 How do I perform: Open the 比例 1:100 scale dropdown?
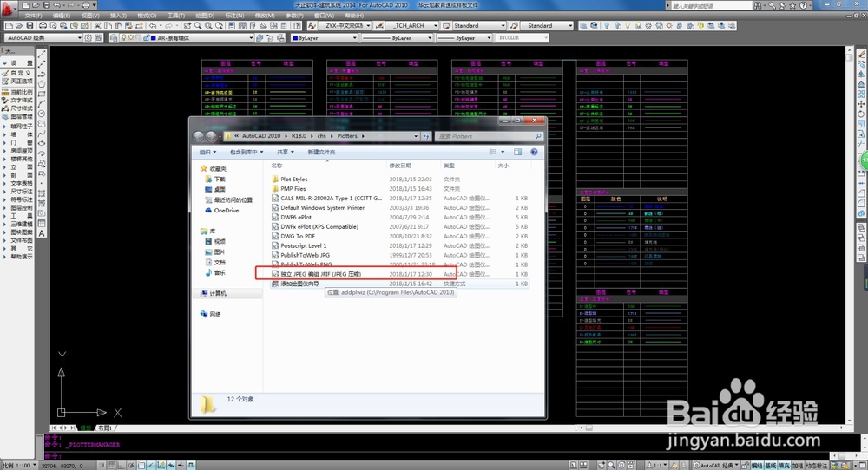coord(19,466)
